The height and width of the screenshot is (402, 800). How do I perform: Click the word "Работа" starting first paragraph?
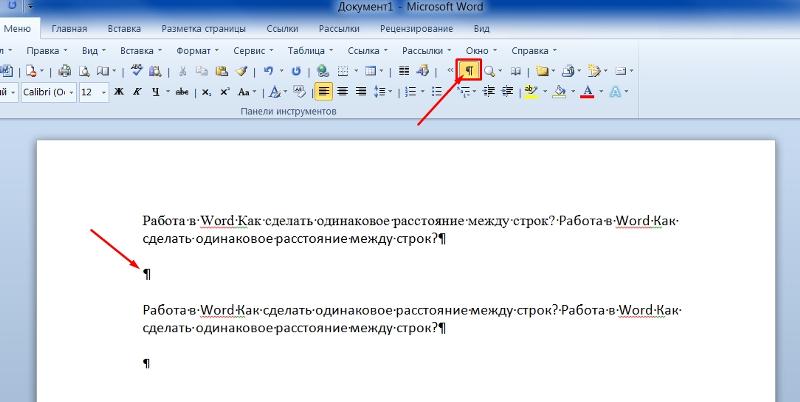(163, 221)
